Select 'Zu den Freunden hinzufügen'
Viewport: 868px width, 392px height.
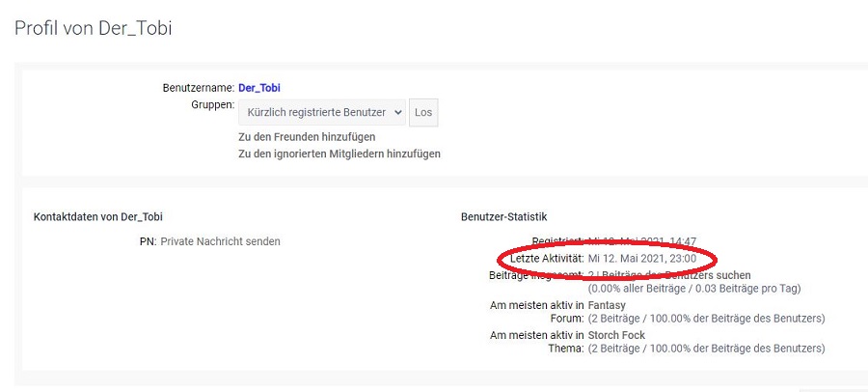307,137
